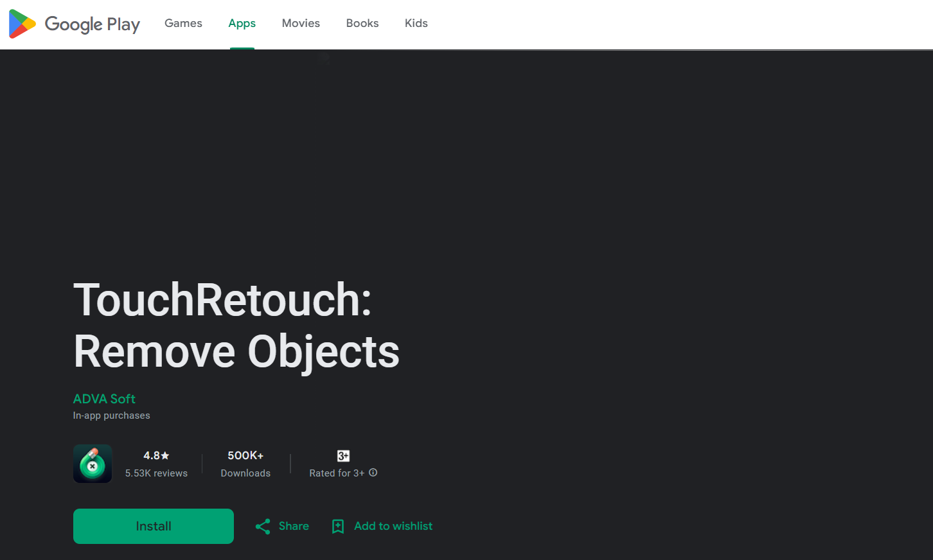Click the TouchRetouch app icon

coord(93,464)
